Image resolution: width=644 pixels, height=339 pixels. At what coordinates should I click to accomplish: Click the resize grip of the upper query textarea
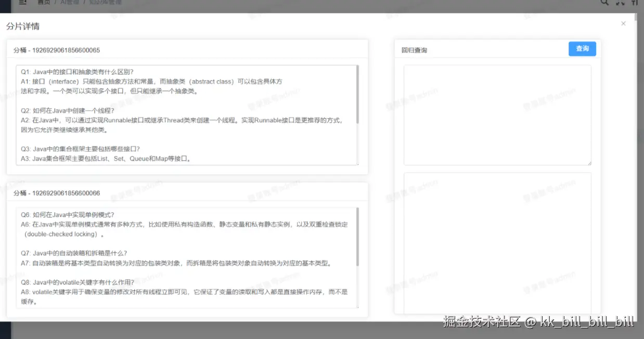click(590, 163)
